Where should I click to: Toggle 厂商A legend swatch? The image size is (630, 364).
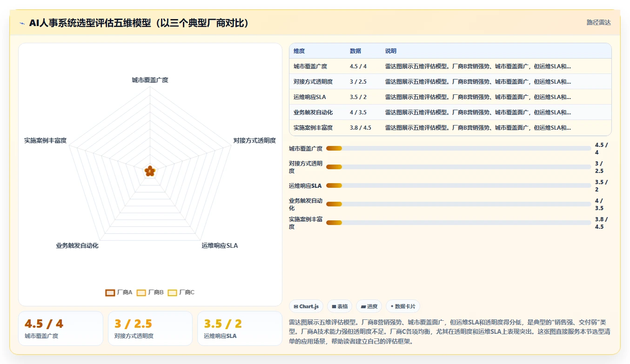point(110,292)
